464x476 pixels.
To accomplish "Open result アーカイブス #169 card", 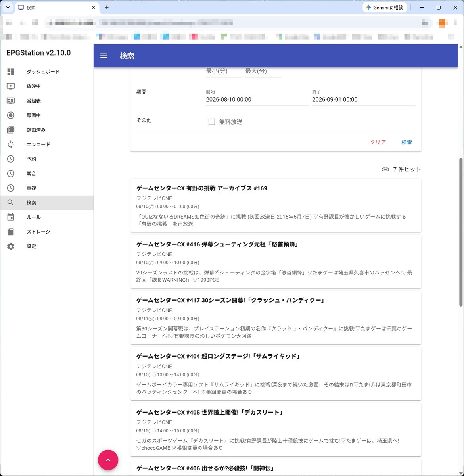I will (x=276, y=205).
